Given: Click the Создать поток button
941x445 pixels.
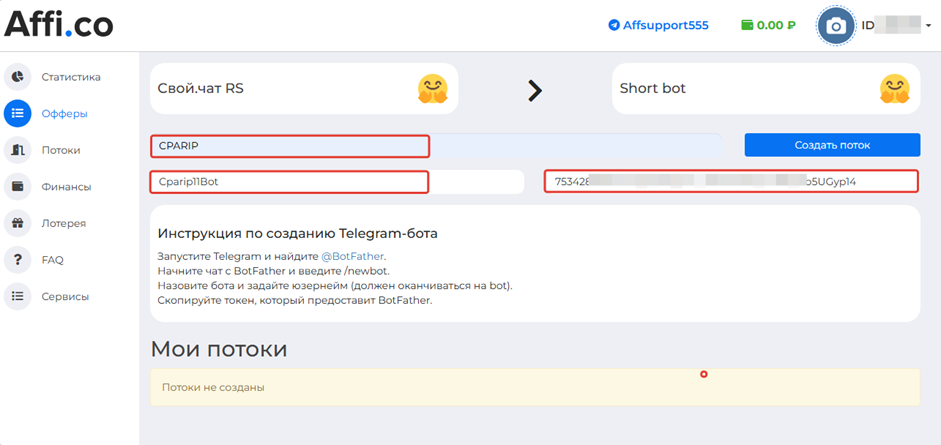Looking at the screenshot, I should click(x=832, y=145).
